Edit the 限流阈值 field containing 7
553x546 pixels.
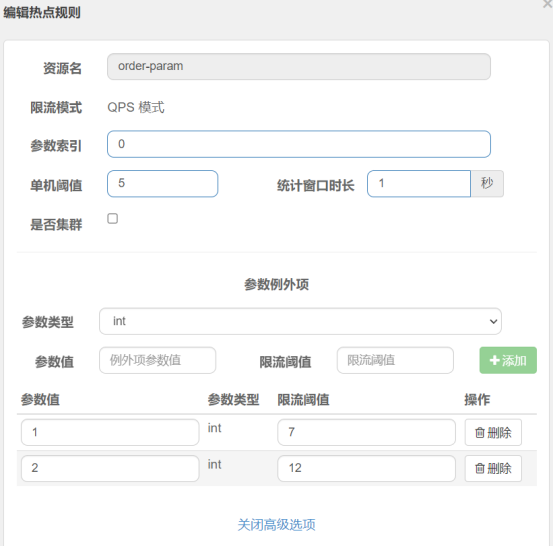366,432
